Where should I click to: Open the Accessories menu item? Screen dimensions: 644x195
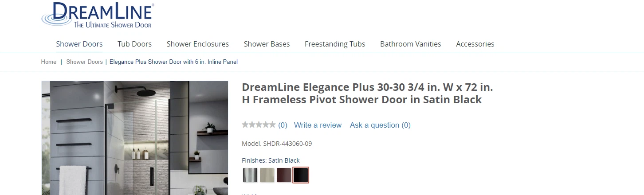click(x=475, y=44)
